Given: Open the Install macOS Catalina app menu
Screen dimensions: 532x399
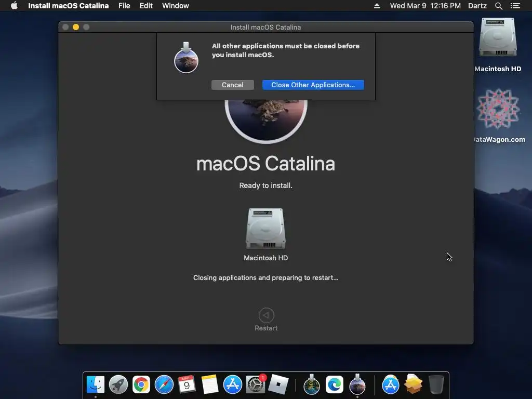Looking at the screenshot, I should coord(68,6).
